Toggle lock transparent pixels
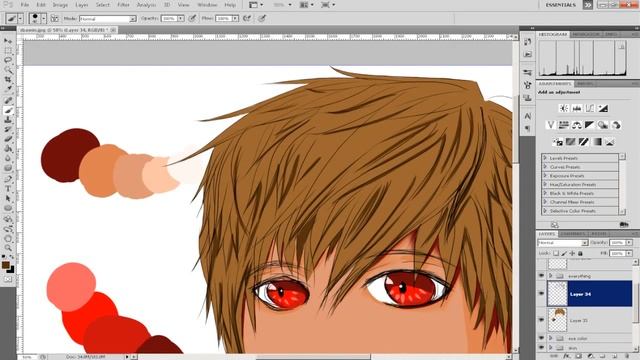The image size is (640, 360). [x=556, y=253]
